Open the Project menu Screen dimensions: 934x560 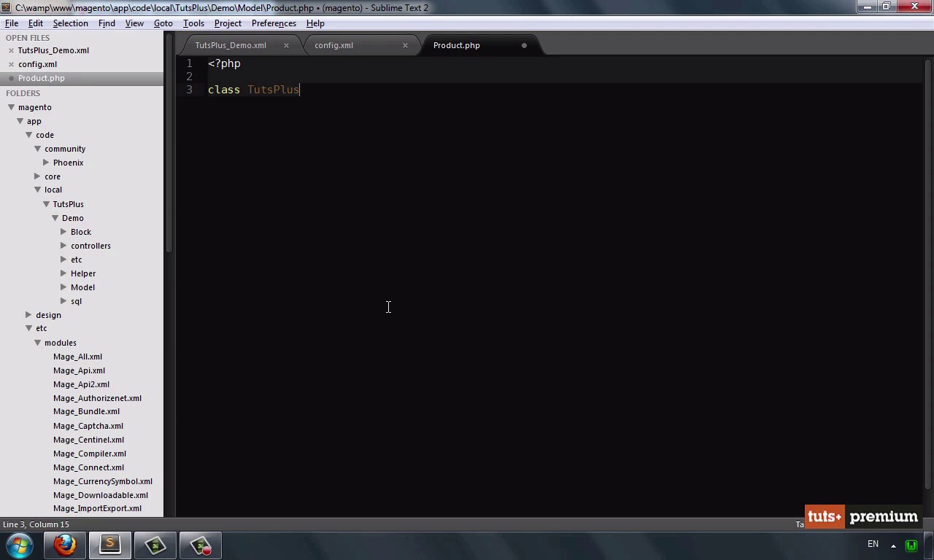pyautogui.click(x=228, y=23)
